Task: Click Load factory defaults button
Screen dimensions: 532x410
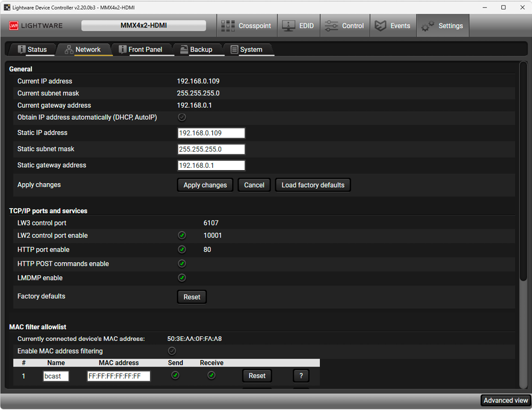Action: [x=313, y=185]
